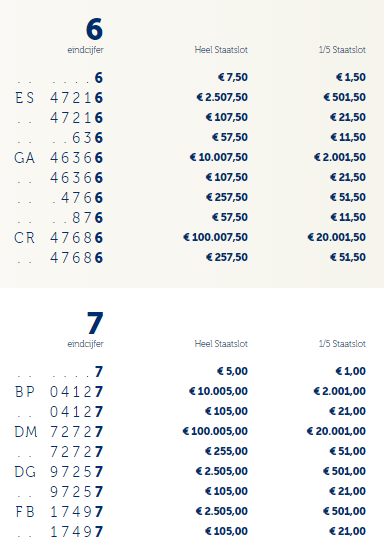Select the BP 04127 lottery number
384x557 pixels.
point(59,392)
